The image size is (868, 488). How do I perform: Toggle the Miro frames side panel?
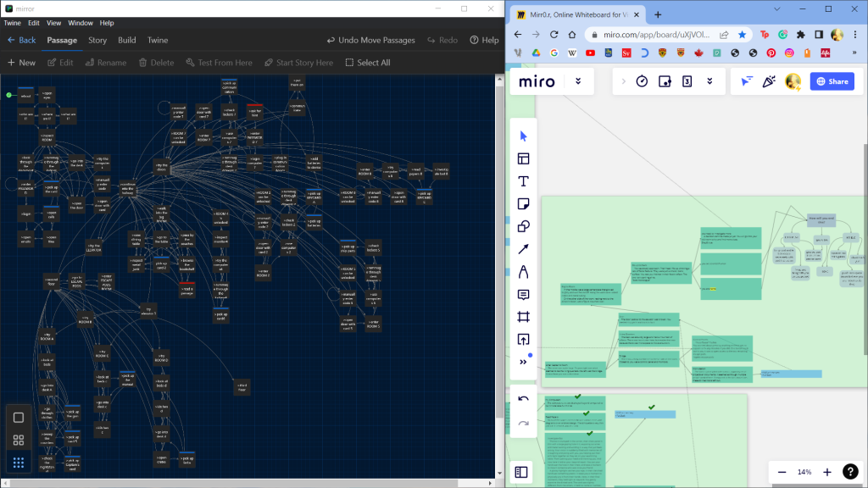pyautogui.click(x=521, y=472)
